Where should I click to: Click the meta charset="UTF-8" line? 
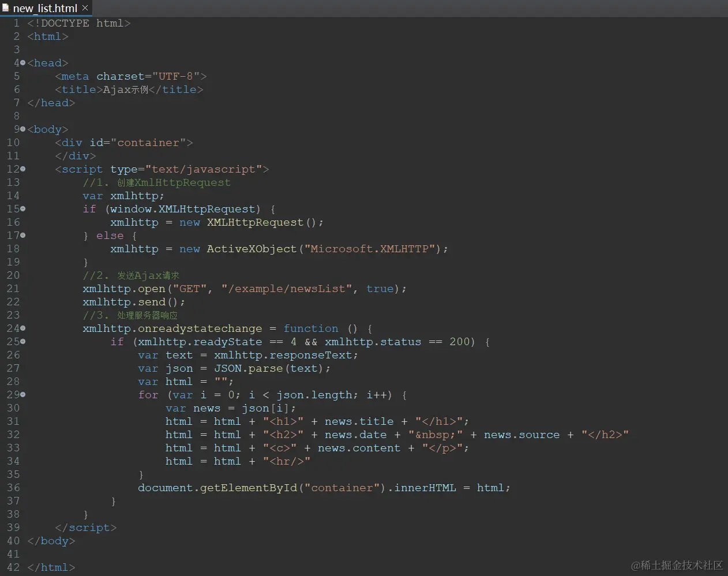point(131,76)
